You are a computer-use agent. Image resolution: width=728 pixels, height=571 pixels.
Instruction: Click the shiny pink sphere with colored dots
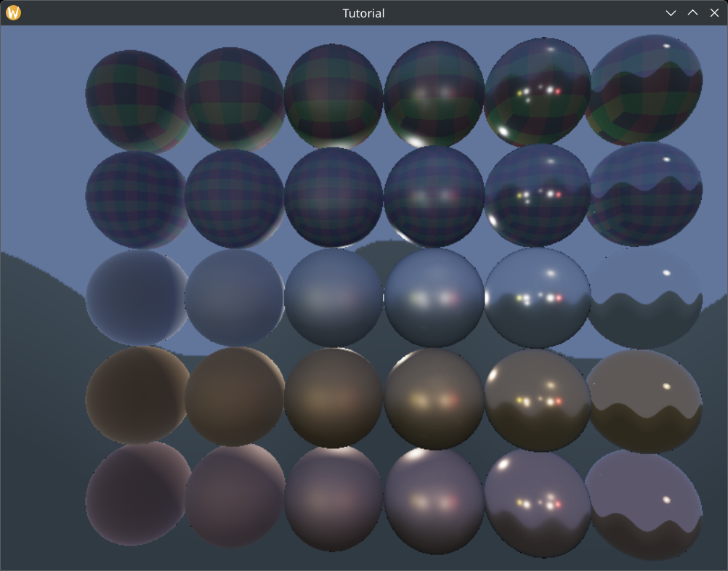[538, 498]
